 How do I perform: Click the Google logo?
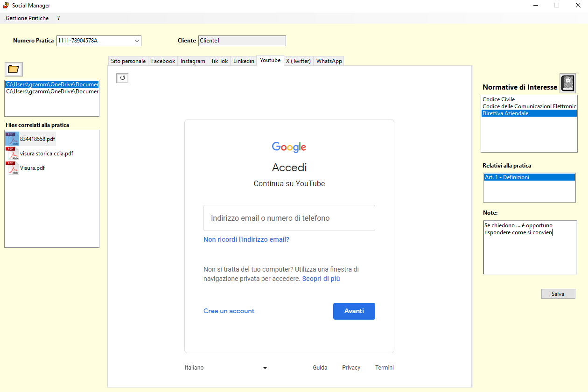pos(289,147)
